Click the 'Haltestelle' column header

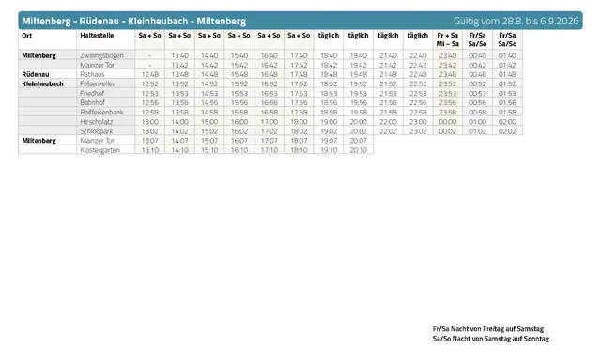pyautogui.click(x=97, y=36)
